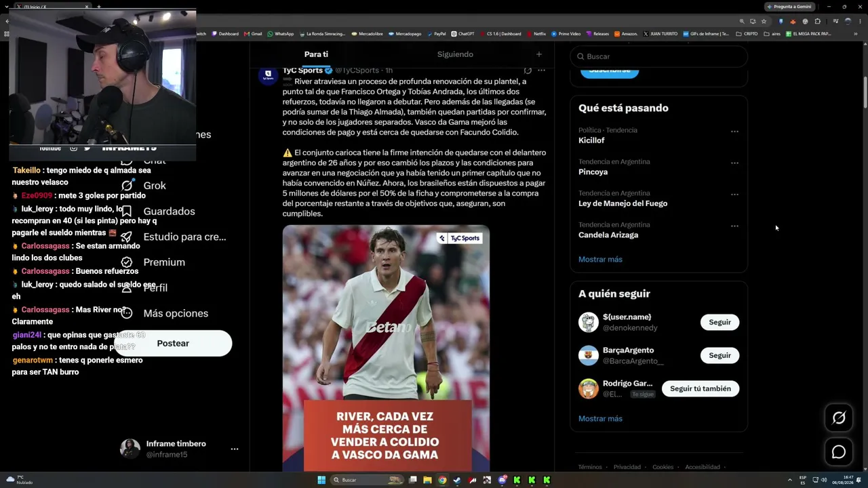Open the BarçaArgento profile avatar
The image size is (868, 488).
pyautogui.click(x=589, y=355)
